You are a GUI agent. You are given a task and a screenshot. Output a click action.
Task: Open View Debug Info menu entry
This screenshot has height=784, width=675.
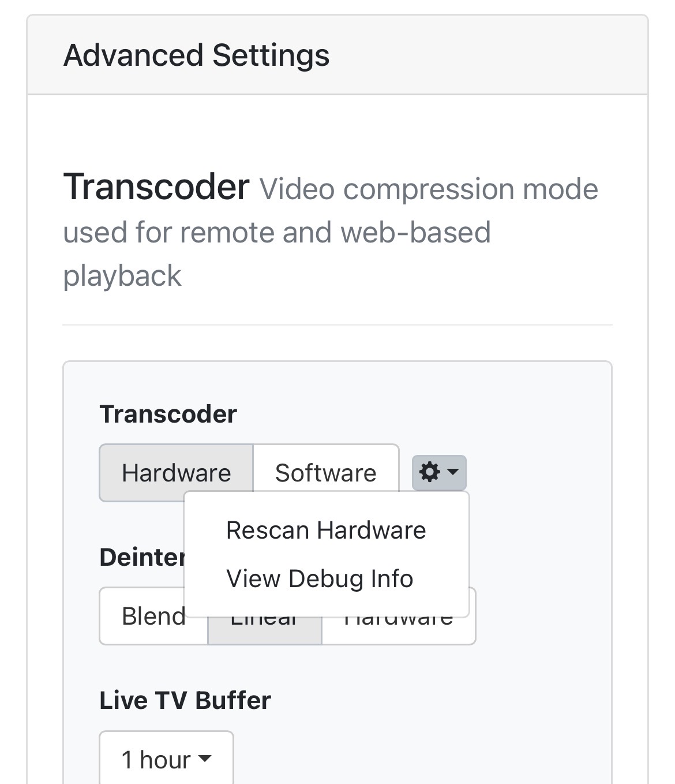(320, 578)
